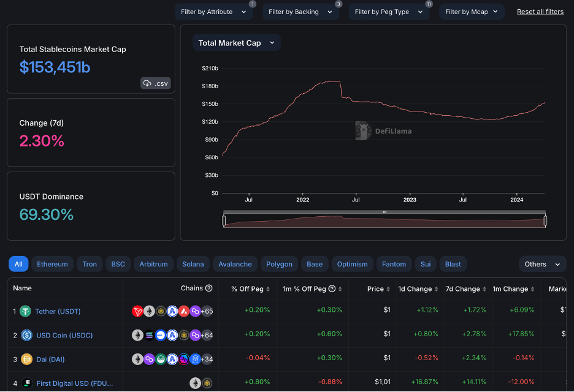Click the USD Coin logo icon
The image size is (574, 392).
pyautogui.click(x=27, y=335)
